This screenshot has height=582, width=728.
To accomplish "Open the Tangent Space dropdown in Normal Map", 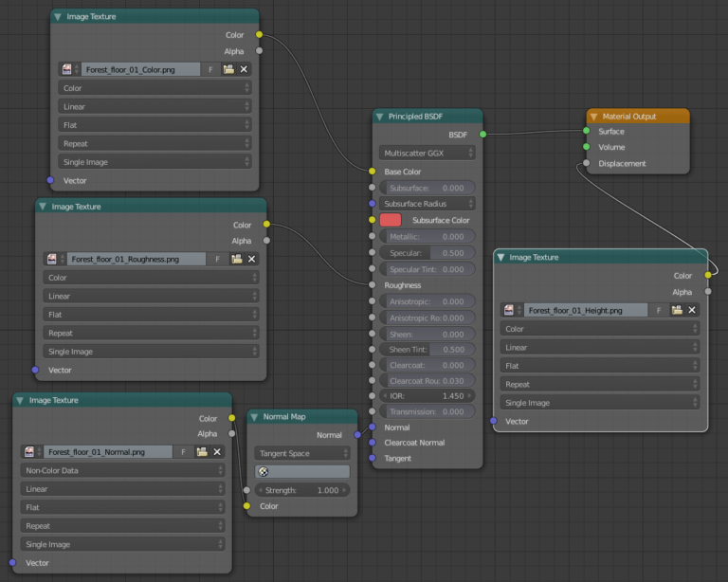I will [301, 453].
